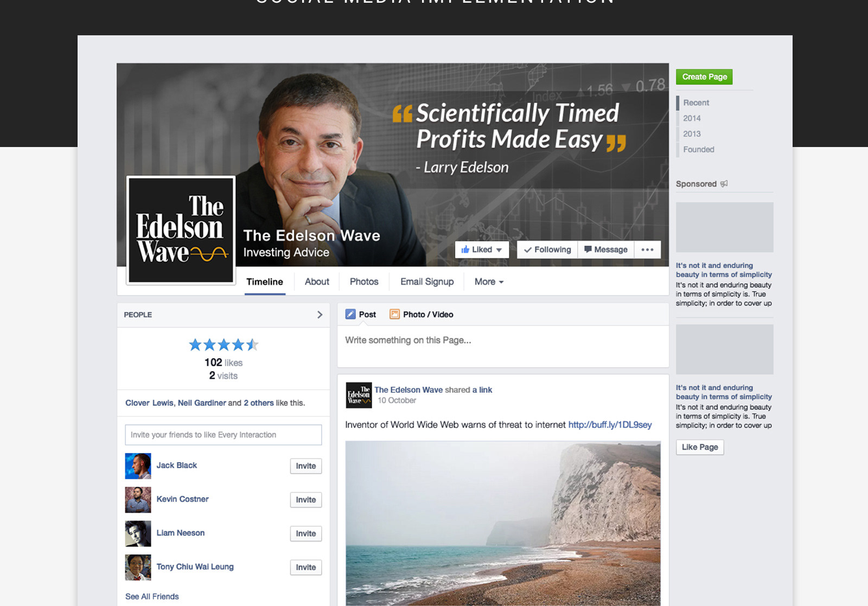This screenshot has height=606, width=868.
Task: Open Neil Gardiner profile link
Action: pos(202,403)
